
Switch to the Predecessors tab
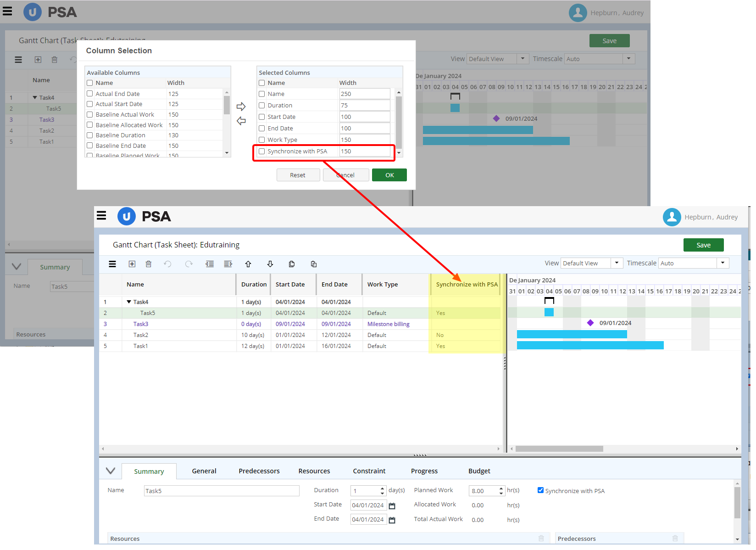[259, 471]
